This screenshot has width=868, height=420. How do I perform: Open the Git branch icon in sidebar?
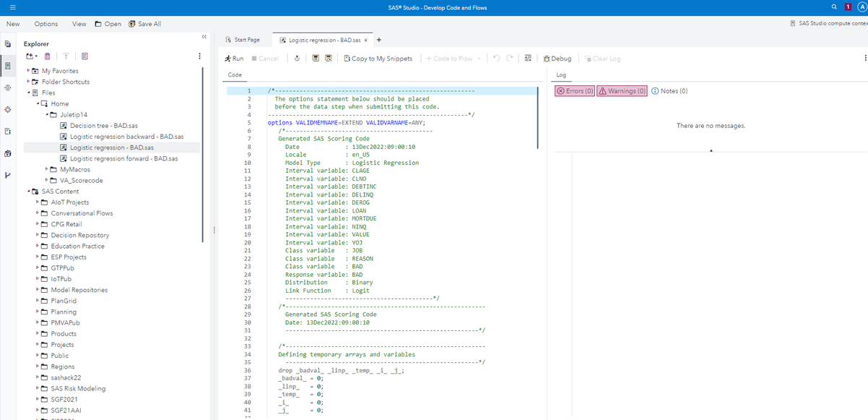[x=8, y=175]
